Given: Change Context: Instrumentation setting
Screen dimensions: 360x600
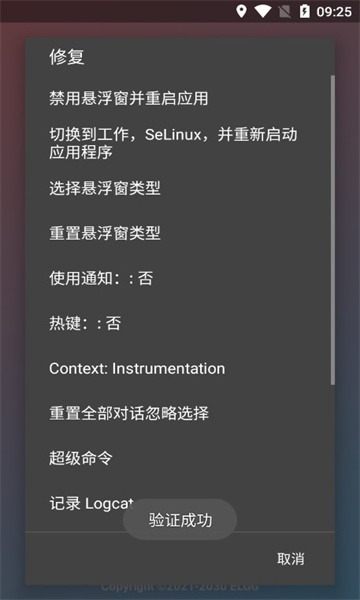Looking at the screenshot, I should coord(178,368).
